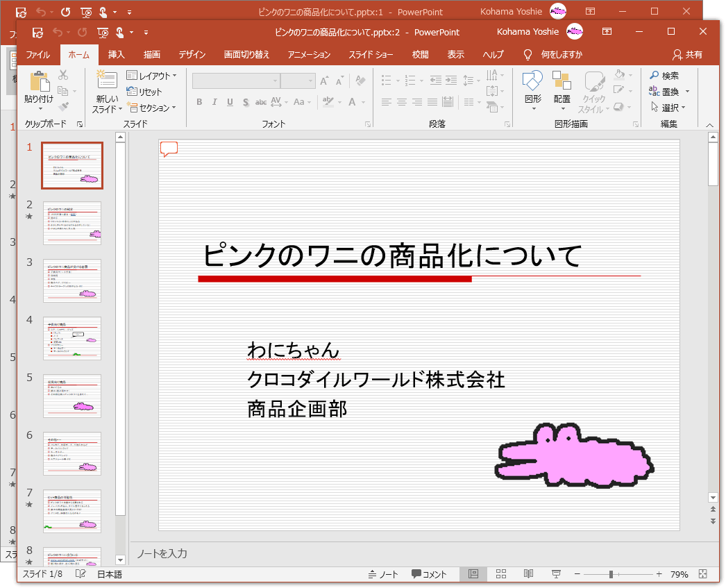This screenshot has width=726, height=588.
Task: Start slide show from status bar icon
Action: point(556,574)
